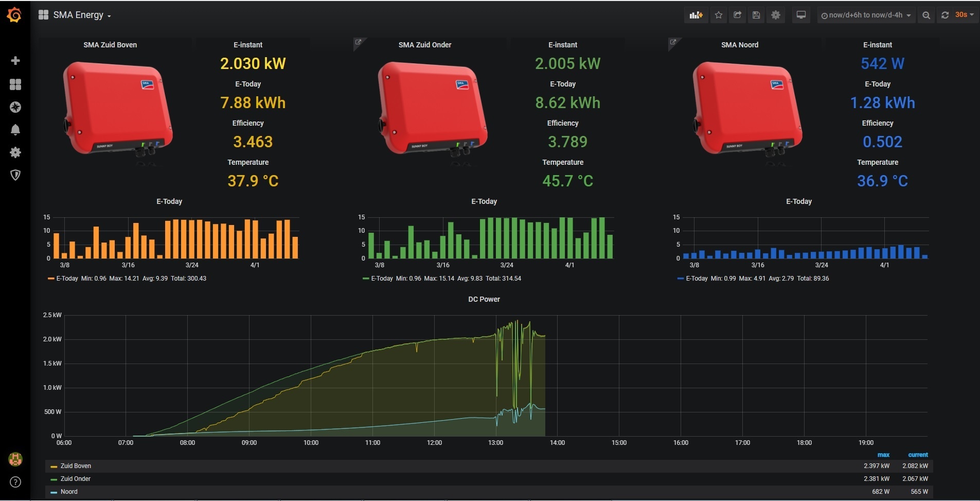The height and width of the screenshot is (501, 980).
Task: Open the SMA Energy dashboard title dropdown
Action: coord(75,15)
